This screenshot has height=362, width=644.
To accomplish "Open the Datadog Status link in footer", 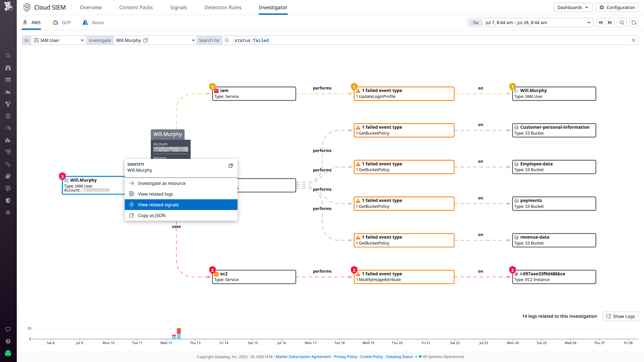I will pos(399,356).
